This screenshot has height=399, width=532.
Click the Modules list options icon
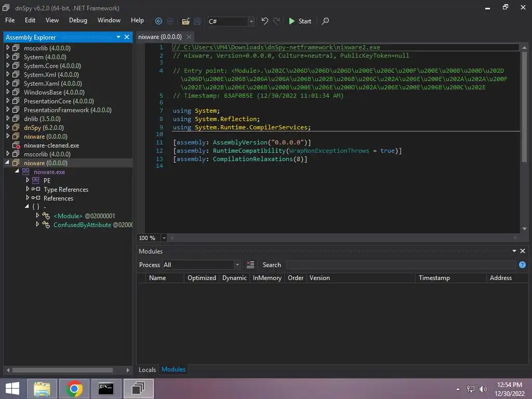coord(250,264)
